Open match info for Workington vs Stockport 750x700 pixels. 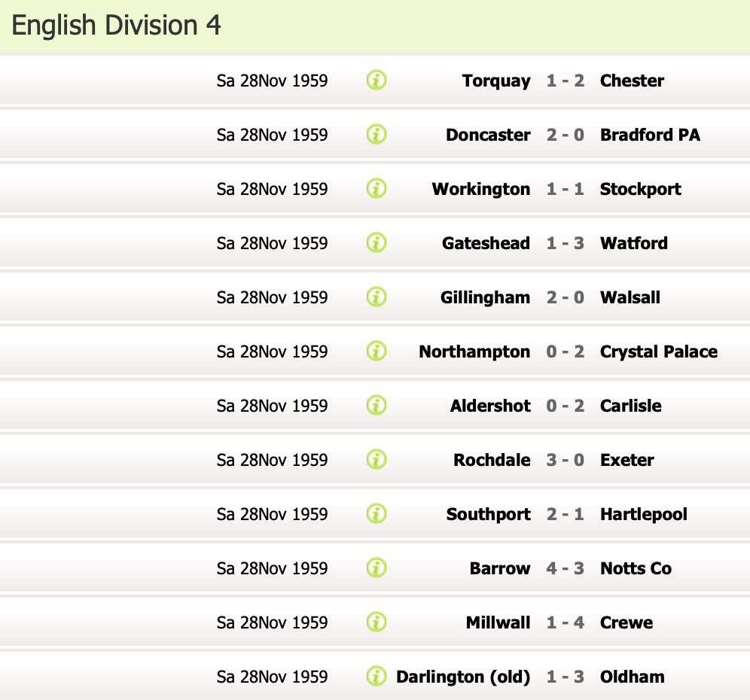(377, 188)
